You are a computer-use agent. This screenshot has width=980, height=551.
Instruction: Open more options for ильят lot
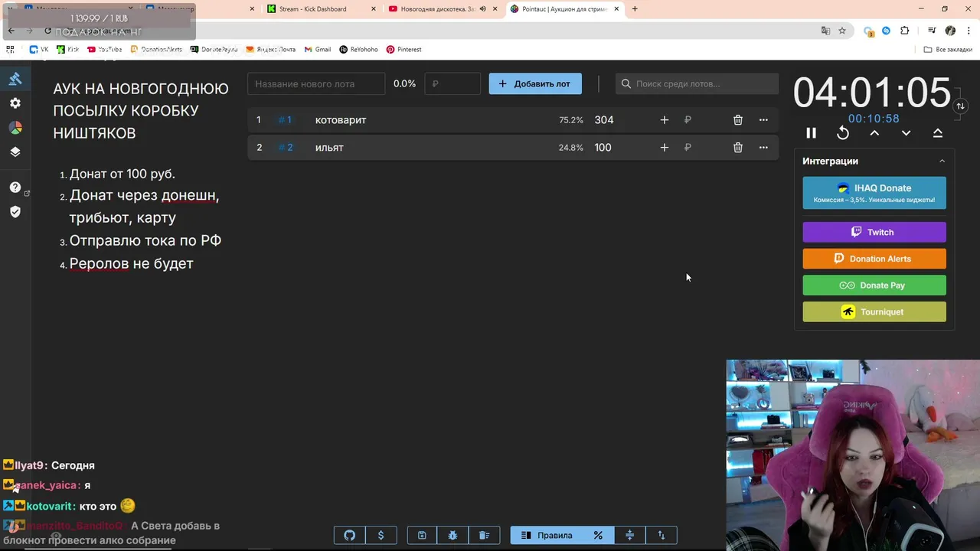click(763, 148)
